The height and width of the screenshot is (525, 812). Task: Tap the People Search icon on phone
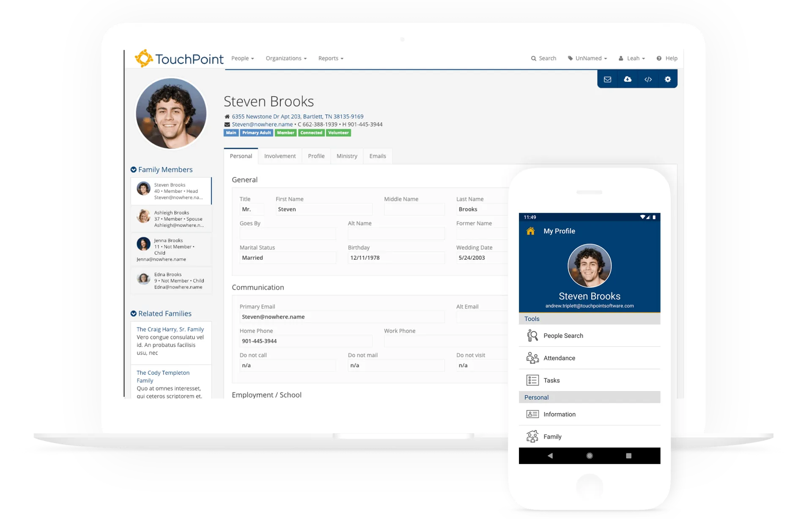532,335
